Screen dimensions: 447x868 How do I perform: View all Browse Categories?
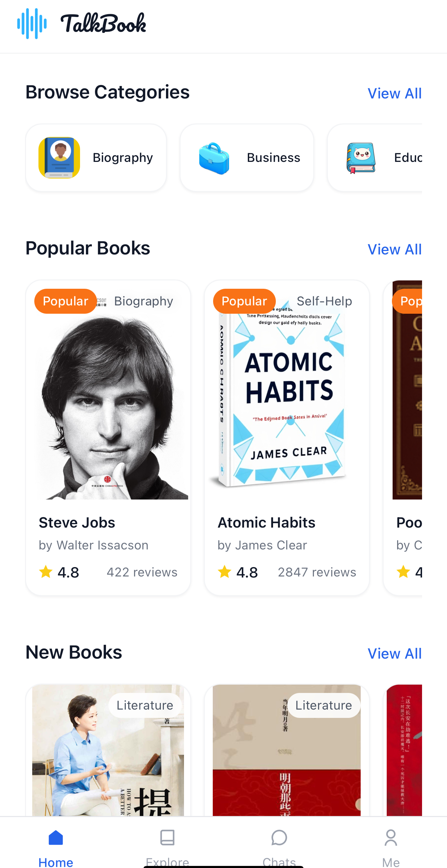coord(394,94)
